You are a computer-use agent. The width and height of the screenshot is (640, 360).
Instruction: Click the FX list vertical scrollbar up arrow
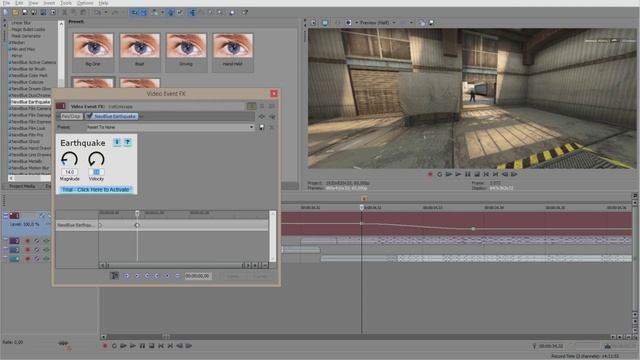click(61, 24)
